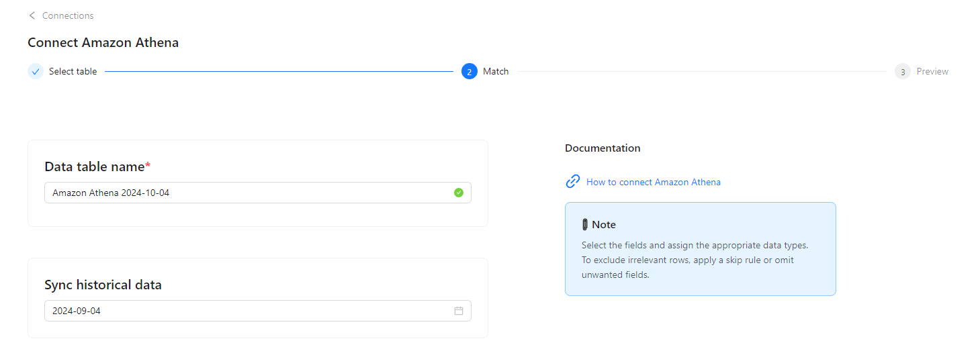Click the Data table name label
Viewport: 980px width, 347px height.
(x=97, y=166)
